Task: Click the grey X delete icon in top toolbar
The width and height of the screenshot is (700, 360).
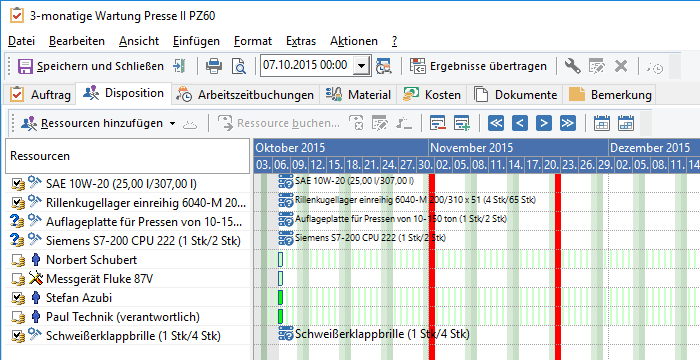Action: coord(621,66)
